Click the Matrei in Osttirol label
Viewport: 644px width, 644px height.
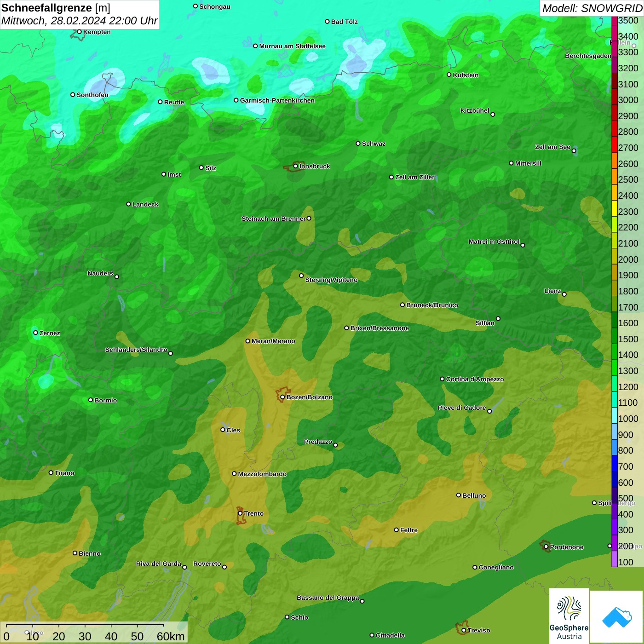494,241
